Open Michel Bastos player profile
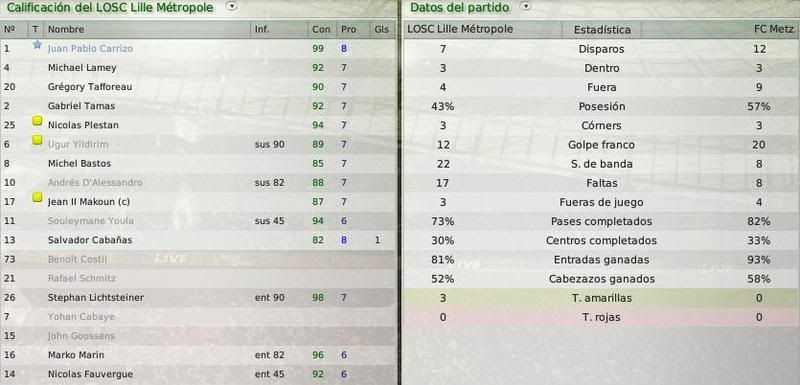The height and width of the screenshot is (385, 800). pyautogui.click(x=79, y=163)
